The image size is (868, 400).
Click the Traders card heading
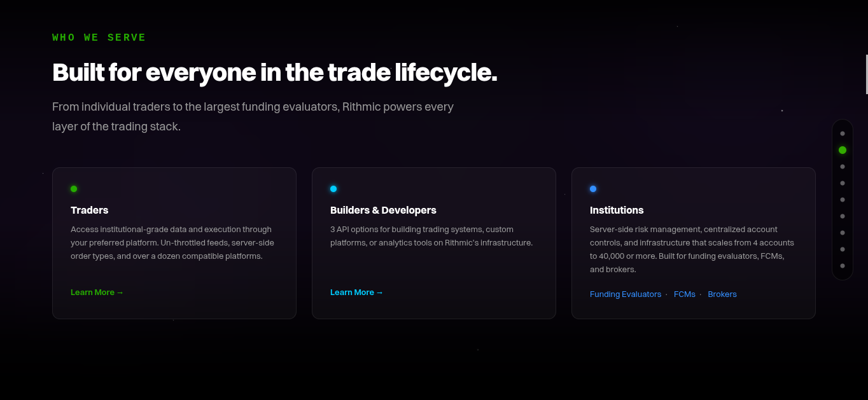pyautogui.click(x=90, y=210)
